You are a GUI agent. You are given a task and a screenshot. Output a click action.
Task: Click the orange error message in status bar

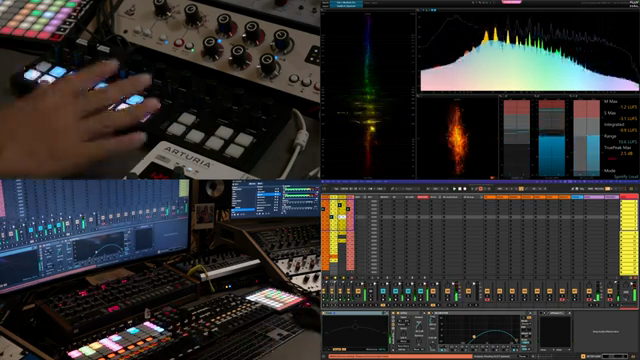coord(400,356)
